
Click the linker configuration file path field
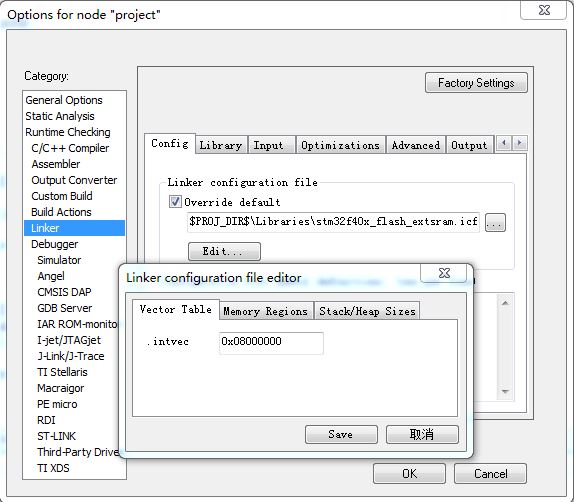(333, 222)
